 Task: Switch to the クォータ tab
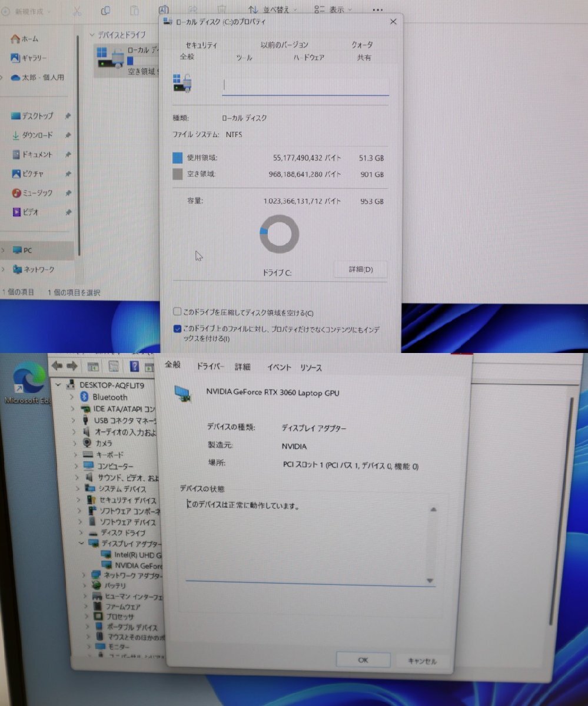point(362,45)
